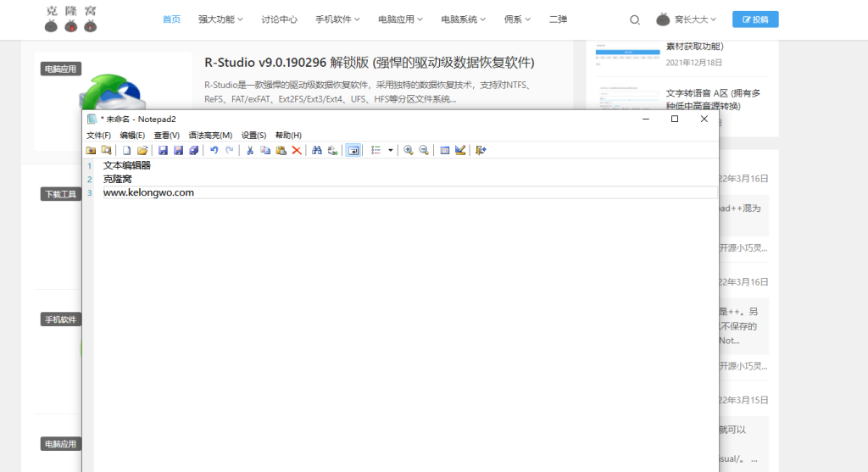This screenshot has height=472, width=868.
Task: Click the 克隆窝 site logo
Action: click(71, 19)
